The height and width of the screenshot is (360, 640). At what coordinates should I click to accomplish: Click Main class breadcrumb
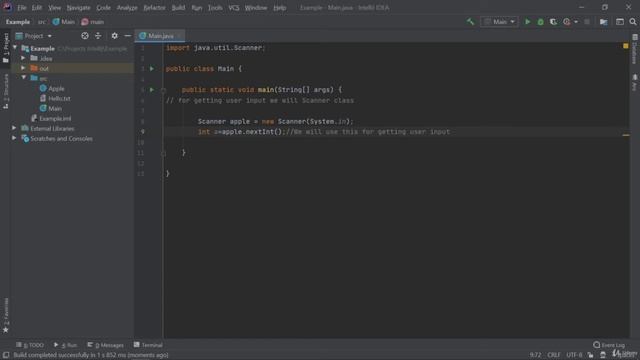click(64, 22)
